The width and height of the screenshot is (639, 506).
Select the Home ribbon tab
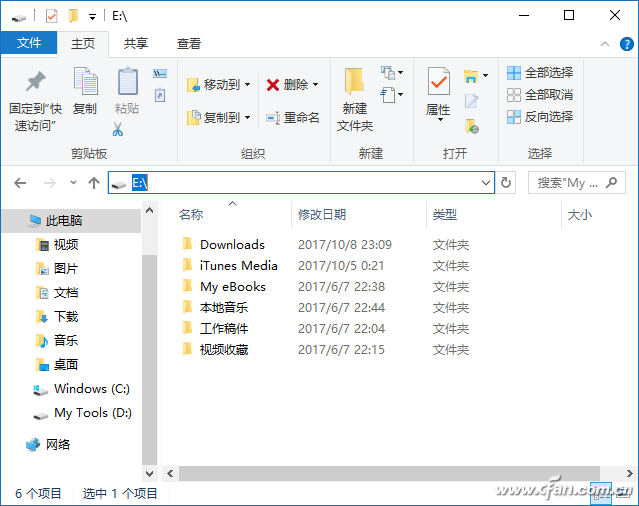[x=83, y=44]
